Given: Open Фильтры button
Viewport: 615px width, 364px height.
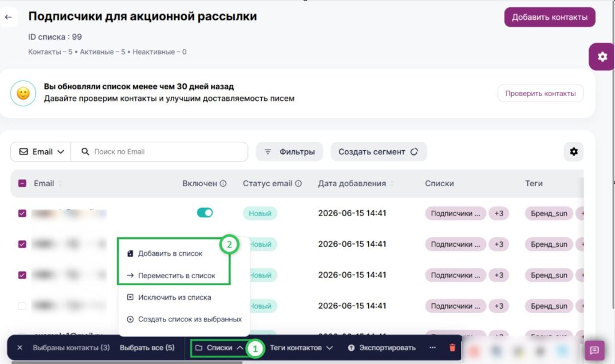Looking at the screenshot, I should (289, 151).
